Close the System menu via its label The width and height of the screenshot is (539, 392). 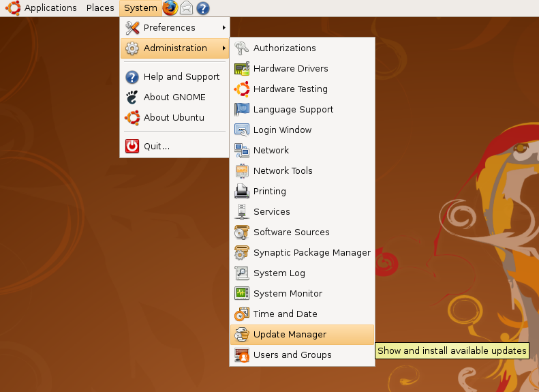(140, 8)
